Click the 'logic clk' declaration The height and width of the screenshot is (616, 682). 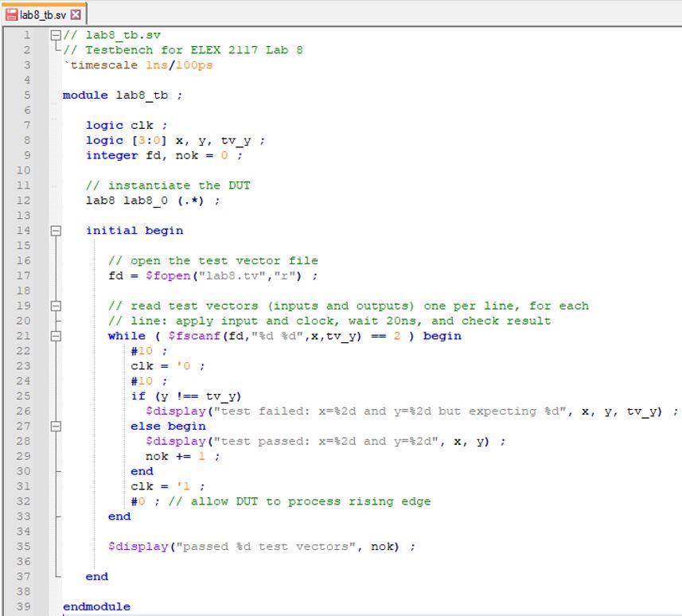point(119,125)
